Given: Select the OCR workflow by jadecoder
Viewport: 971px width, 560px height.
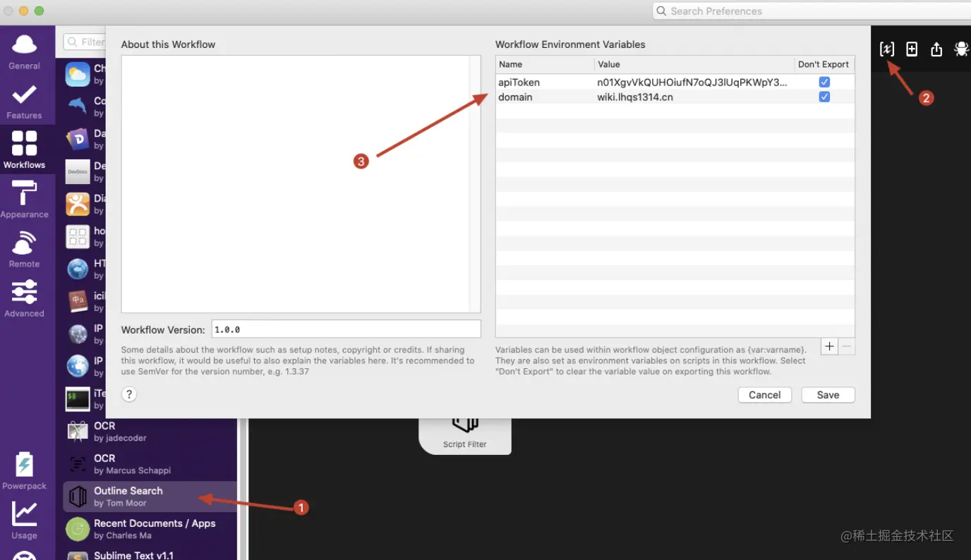Looking at the screenshot, I should 150,432.
